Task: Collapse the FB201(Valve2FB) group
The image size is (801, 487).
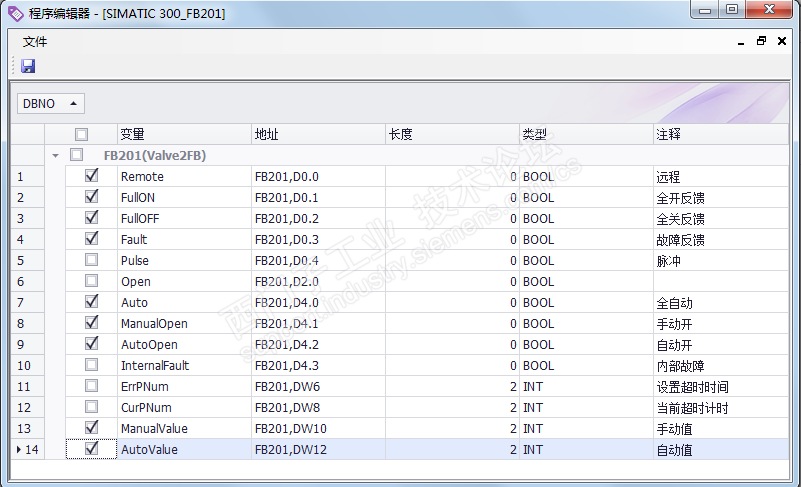Action: click(x=55, y=156)
